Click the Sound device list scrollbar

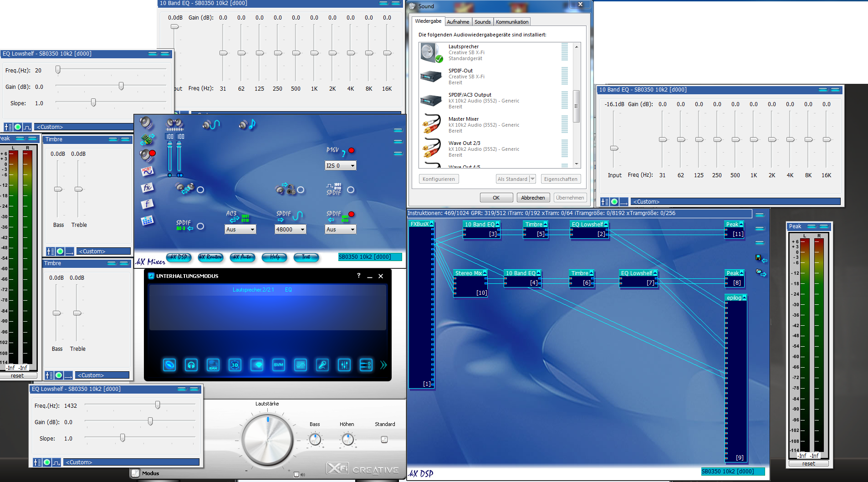pos(576,106)
